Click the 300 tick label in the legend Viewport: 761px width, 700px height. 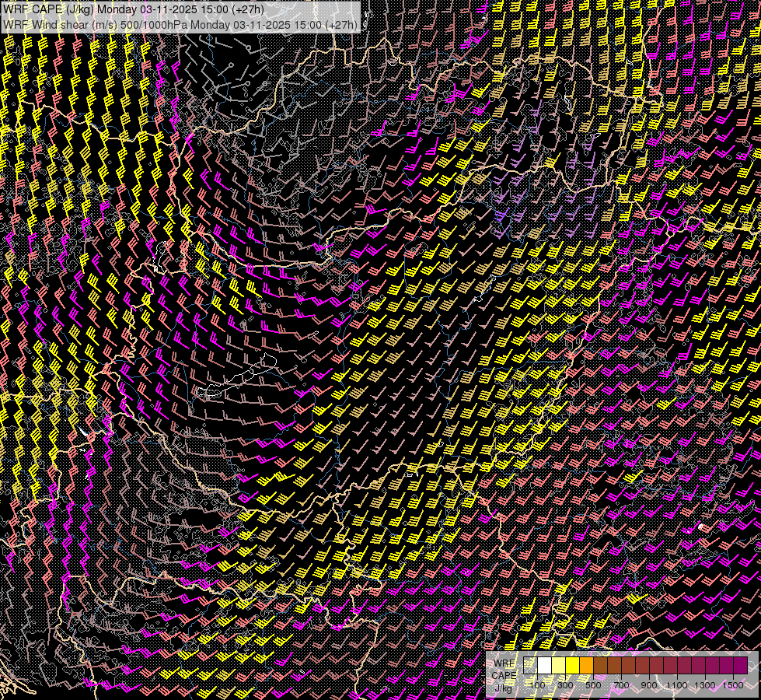565,684
